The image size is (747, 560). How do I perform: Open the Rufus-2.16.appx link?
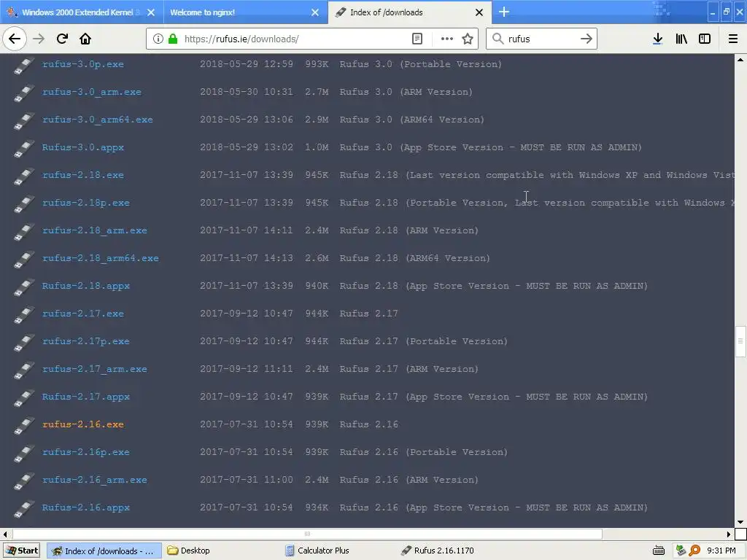[86, 507]
